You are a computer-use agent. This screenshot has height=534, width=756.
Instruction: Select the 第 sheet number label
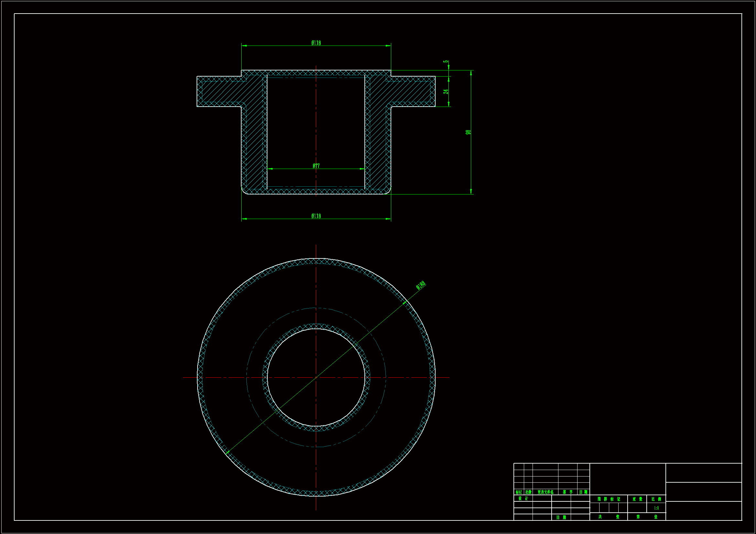click(x=638, y=517)
